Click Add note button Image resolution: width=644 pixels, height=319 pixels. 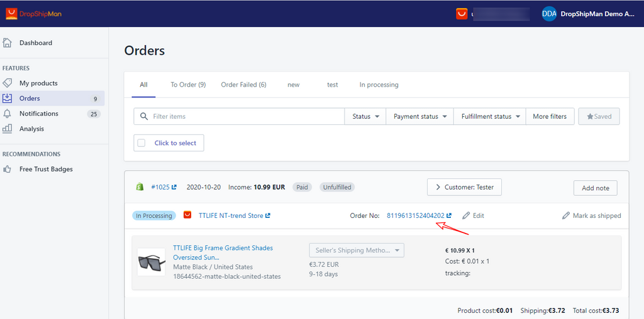pyautogui.click(x=595, y=188)
